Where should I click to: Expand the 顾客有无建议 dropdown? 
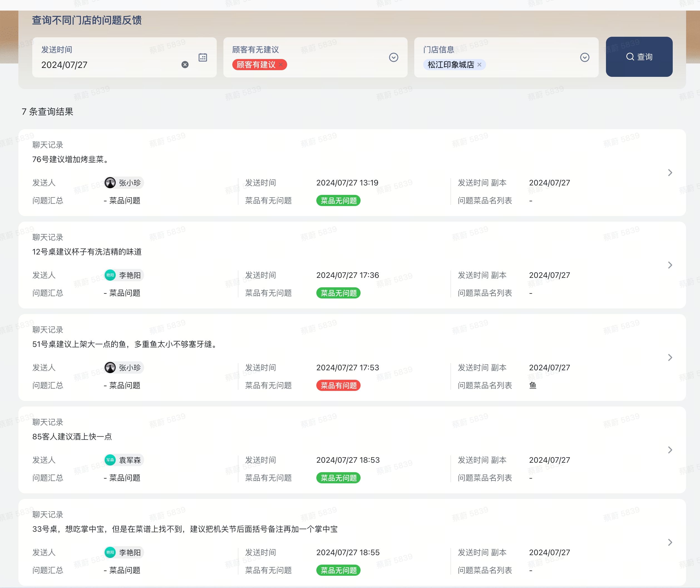coord(393,57)
